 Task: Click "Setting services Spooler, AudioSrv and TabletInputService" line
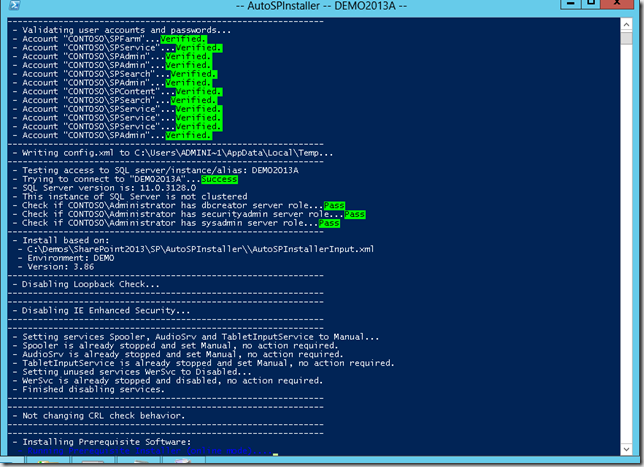click(196, 337)
